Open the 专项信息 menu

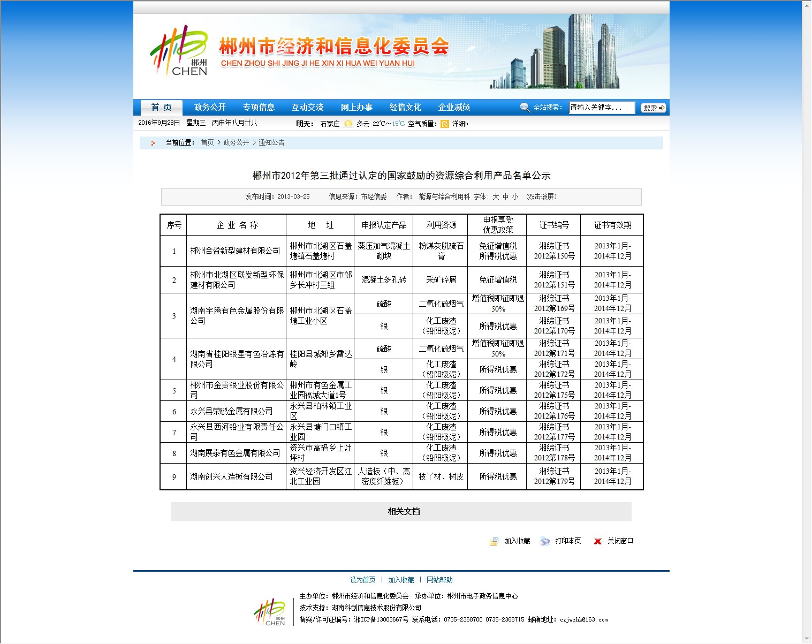click(259, 108)
